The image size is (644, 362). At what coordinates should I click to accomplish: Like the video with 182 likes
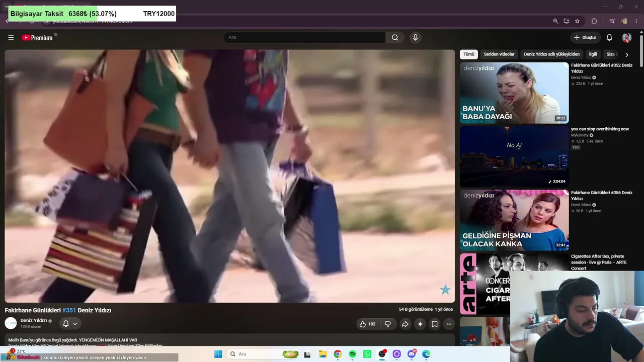[x=367, y=324]
